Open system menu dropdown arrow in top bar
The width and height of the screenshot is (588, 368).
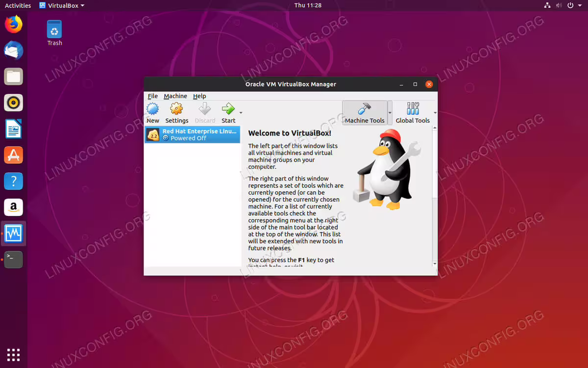[x=580, y=5]
